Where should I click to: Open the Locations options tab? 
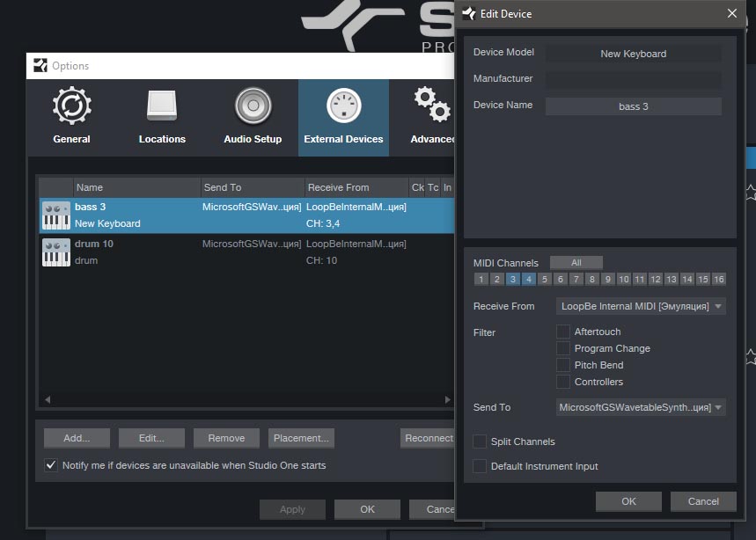pyautogui.click(x=162, y=117)
